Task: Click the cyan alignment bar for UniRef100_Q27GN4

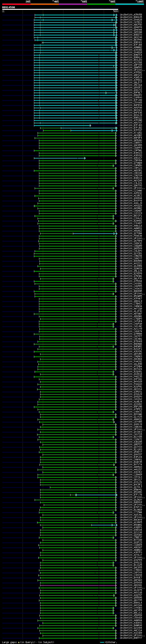Action: (x=95, y=233)
